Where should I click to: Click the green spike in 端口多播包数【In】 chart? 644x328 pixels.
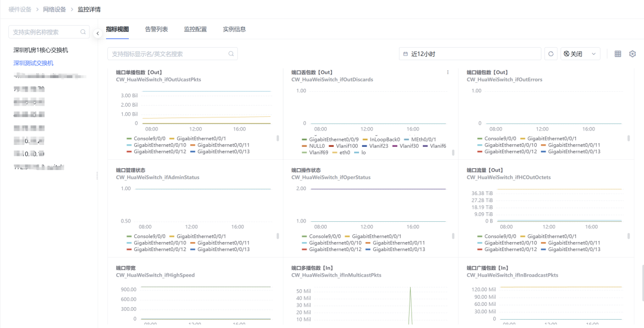tap(410, 305)
